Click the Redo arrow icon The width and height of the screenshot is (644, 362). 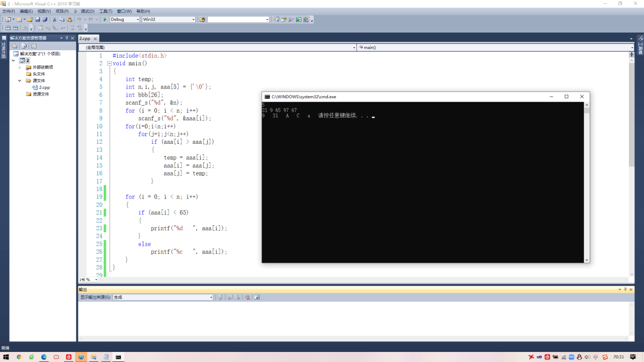coord(91,20)
